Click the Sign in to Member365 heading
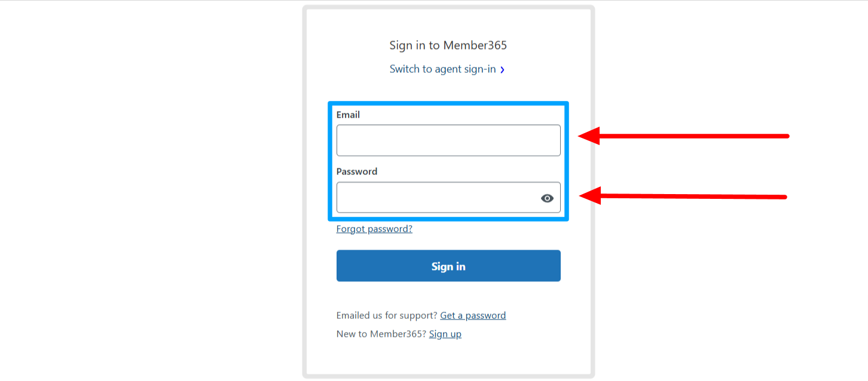The width and height of the screenshot is (868, 381). [x=448, y=45]
